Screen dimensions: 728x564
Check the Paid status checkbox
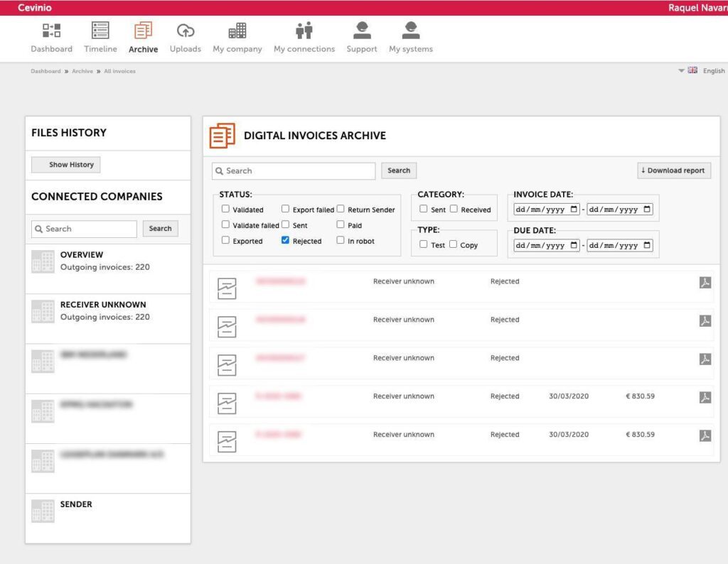[x=341, y=224]
